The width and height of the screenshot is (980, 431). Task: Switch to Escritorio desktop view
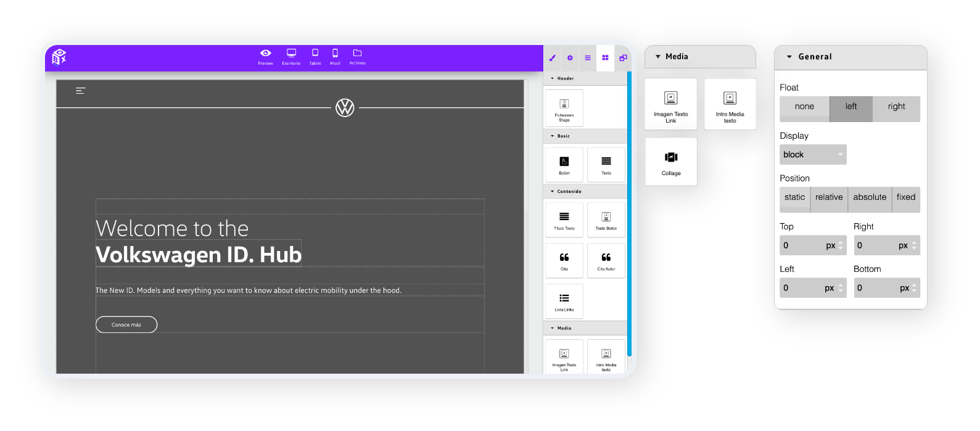coord(291,57)
